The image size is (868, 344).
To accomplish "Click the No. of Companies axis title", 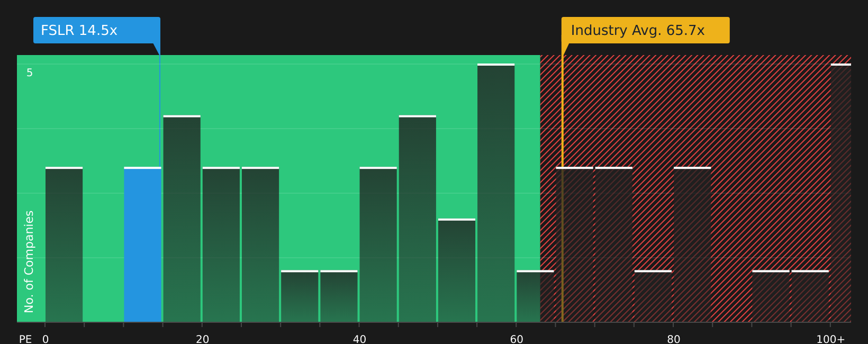I will 29,261.
